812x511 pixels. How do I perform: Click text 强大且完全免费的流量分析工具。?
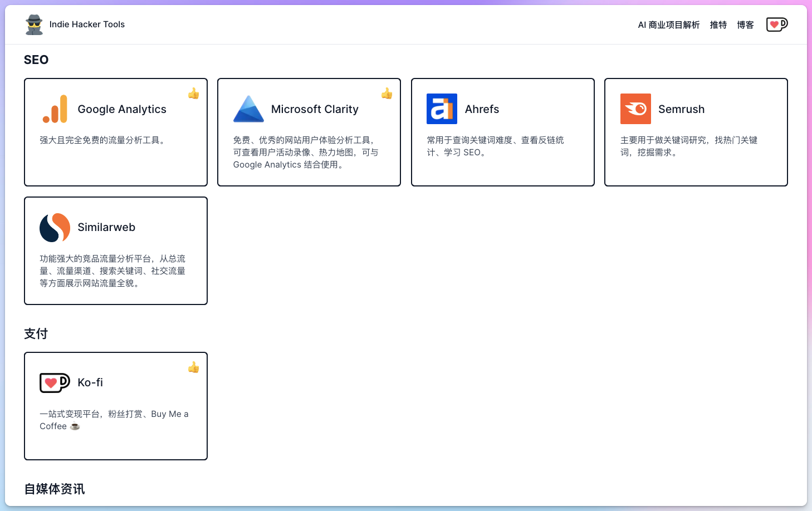click(104, 140)
